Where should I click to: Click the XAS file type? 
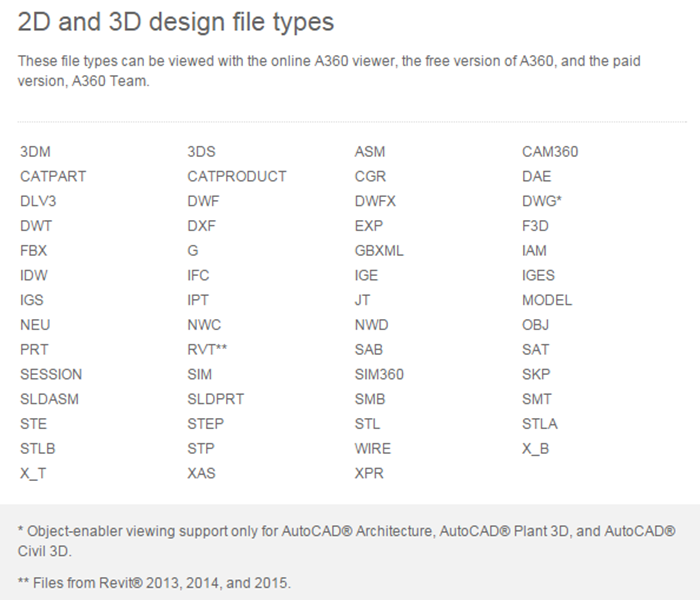(201, 473)
